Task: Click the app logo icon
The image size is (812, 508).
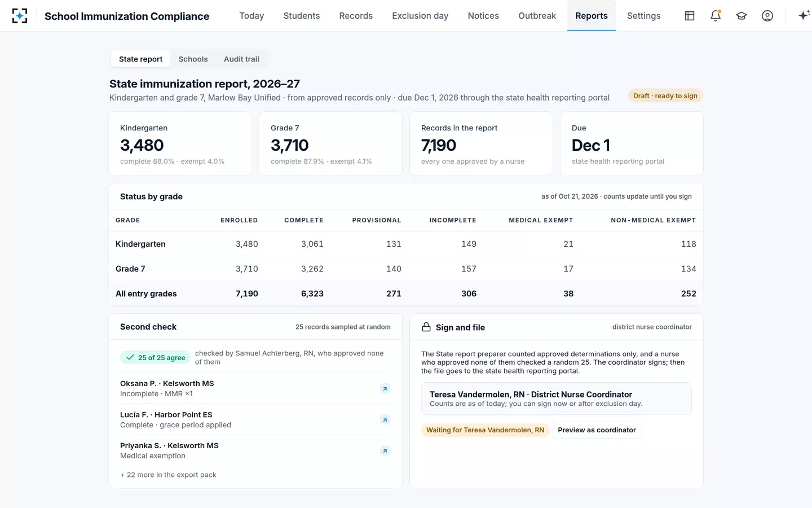Action: (x=20, y=16)
